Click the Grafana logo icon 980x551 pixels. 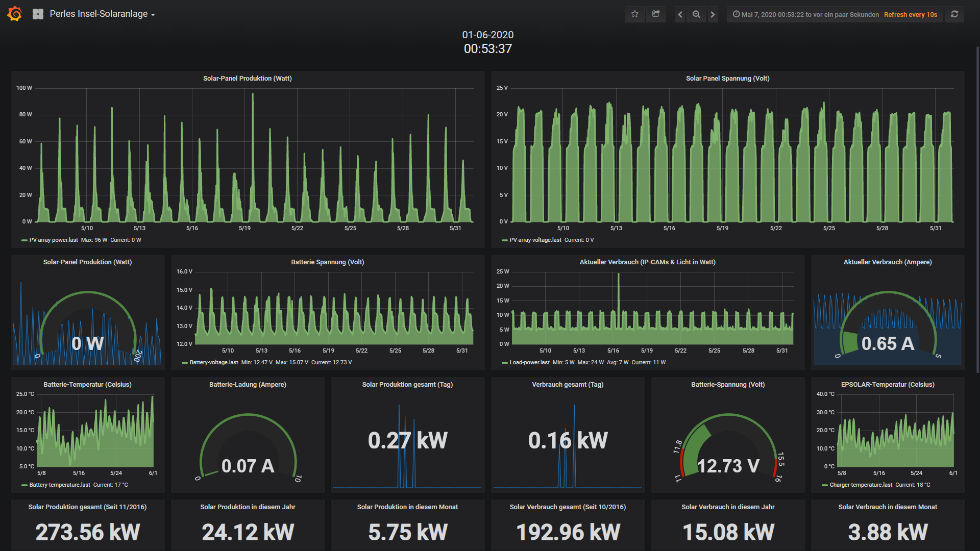[15, 14]
